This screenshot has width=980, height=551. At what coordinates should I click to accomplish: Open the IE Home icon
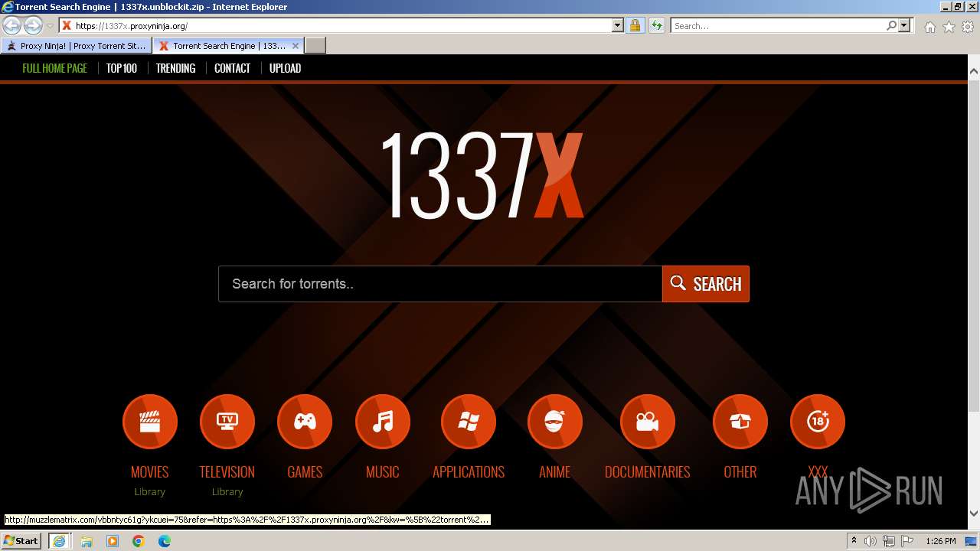pyautogui.click(x=929, y=27)
